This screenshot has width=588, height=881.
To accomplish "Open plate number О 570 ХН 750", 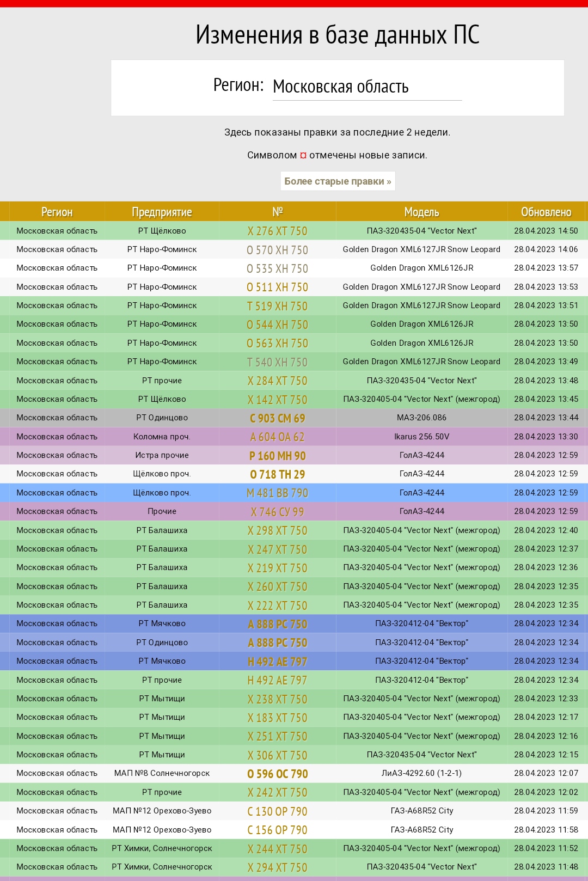I will point(278,250).
